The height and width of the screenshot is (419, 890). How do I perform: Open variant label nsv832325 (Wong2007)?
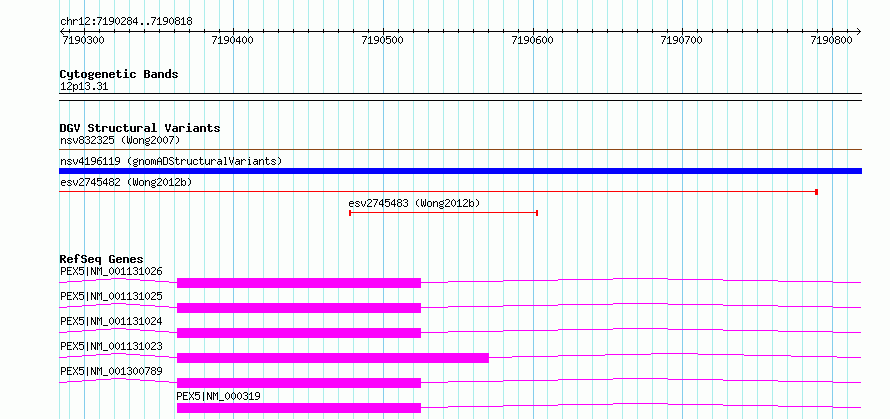pos(120,140)
